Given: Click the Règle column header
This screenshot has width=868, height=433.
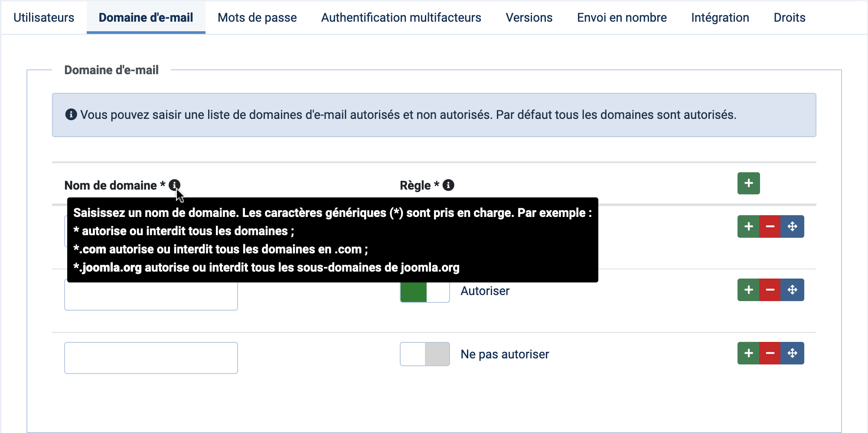Looking at the screenshot, I should [x=419, y=185].
